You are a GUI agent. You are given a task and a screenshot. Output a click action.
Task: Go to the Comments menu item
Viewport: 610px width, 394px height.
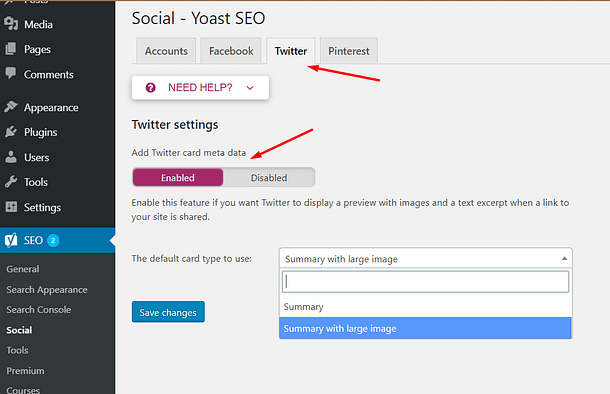click(x=58, y=74)
